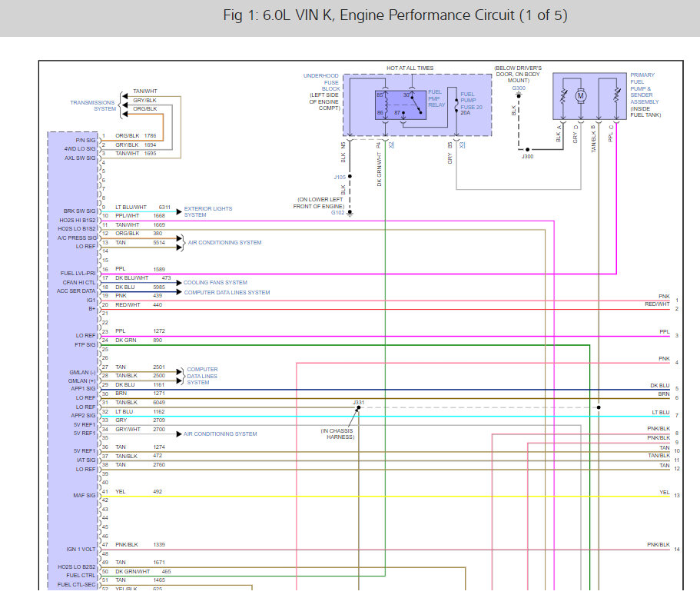Image resolution: width=700 pixels, height=608 pixels.
Task: Click the X2 connector label
Action: [392, 145]
